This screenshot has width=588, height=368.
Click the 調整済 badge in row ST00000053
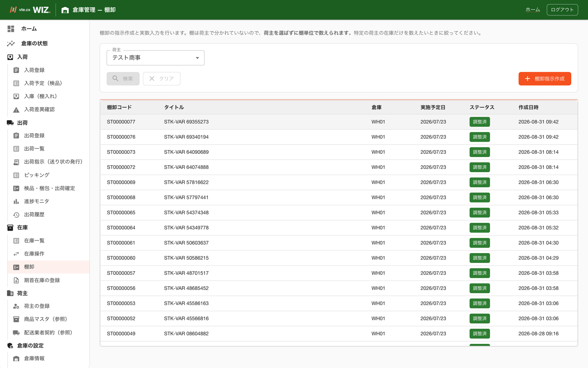(480, 303)
